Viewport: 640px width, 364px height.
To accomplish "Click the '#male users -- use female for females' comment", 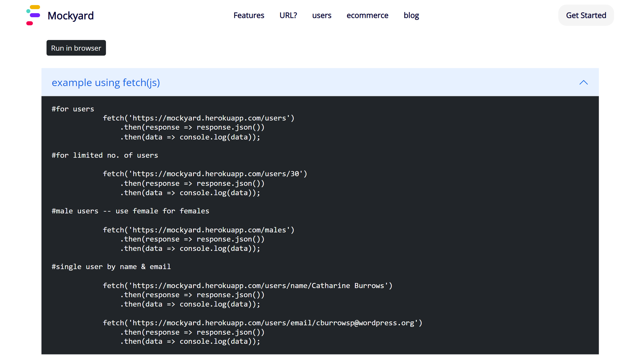I will pyautogui.click(x=130, y=211).
